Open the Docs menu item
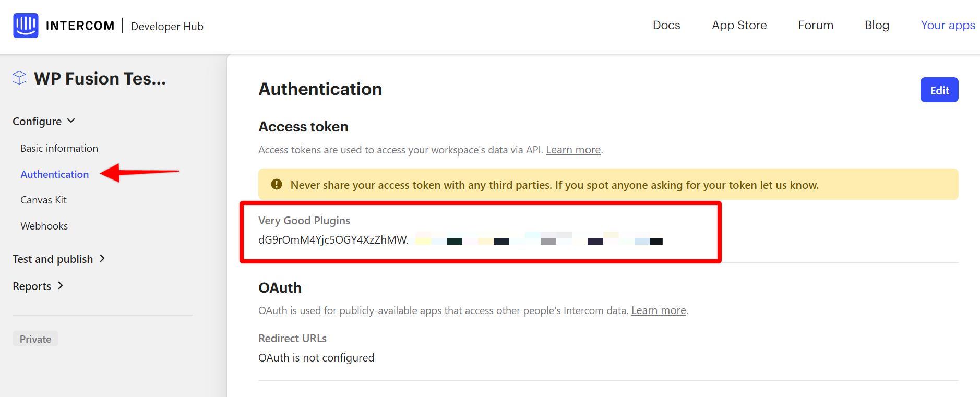980x397 pixels. pos(666,25)
